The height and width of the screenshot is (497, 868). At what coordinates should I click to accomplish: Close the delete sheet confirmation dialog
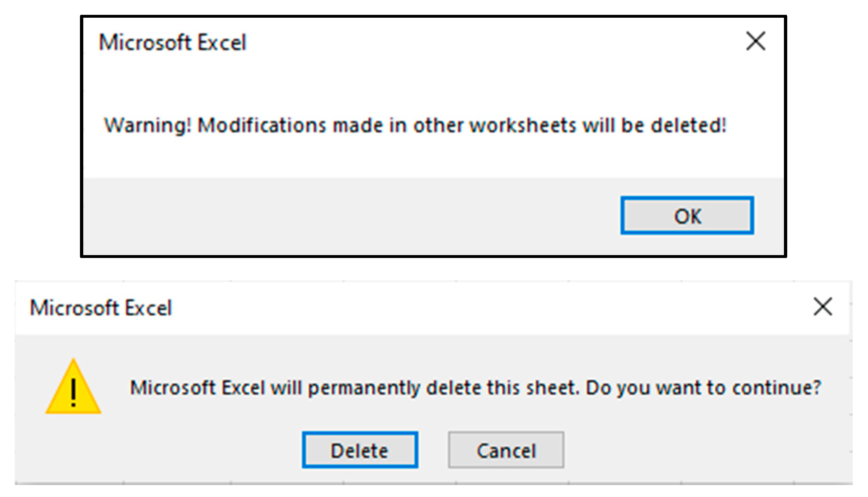pyautogui.click(x=823, y=307)
